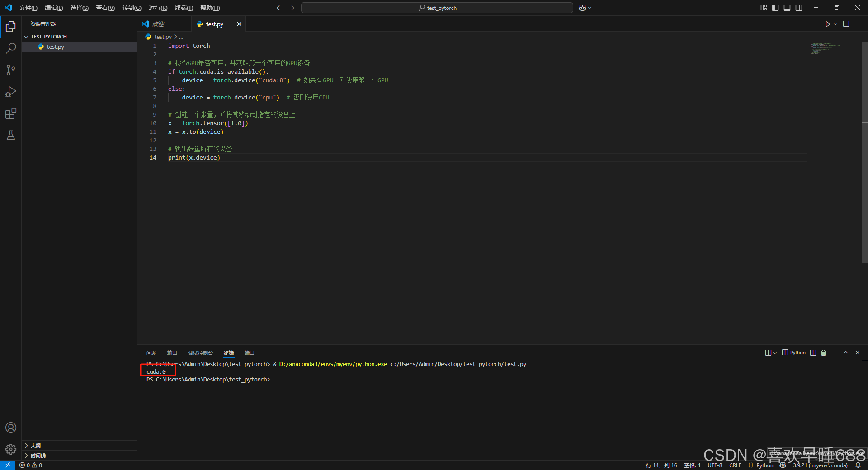
Task: Run test.py with the play button
Action: (x=828, y=24)
